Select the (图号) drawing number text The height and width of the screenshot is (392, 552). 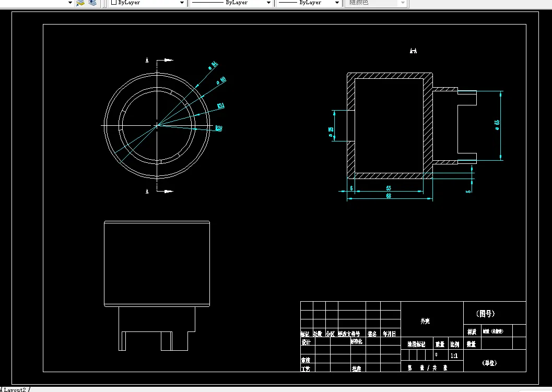[486, 314]
